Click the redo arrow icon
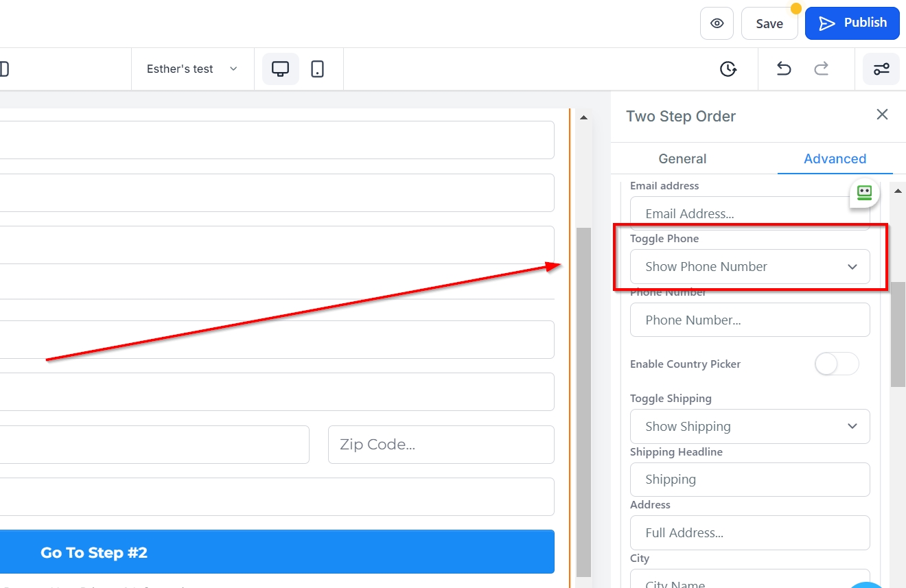 [821, 69]
